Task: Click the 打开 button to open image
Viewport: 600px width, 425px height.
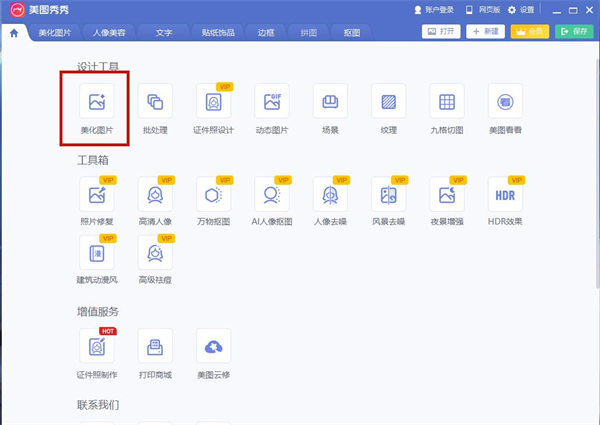Action: (441, 32)
